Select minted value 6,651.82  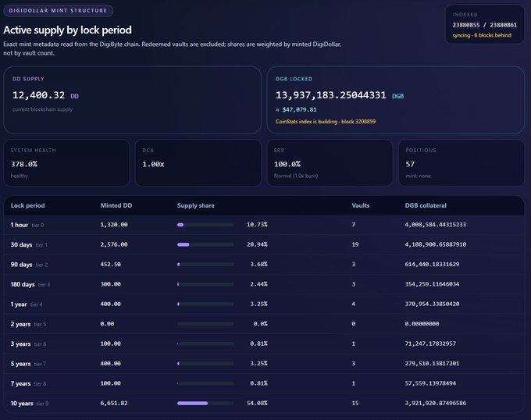point(114,403)
